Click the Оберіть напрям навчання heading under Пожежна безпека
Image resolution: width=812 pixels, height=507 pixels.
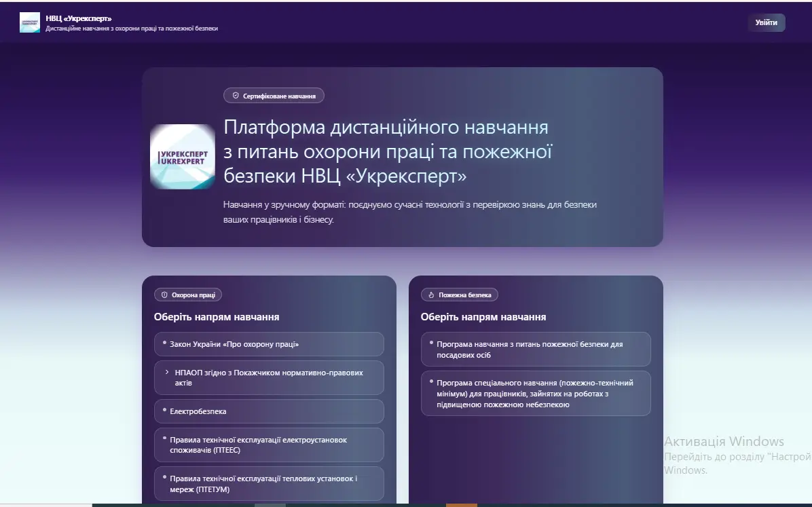(483, 317)
